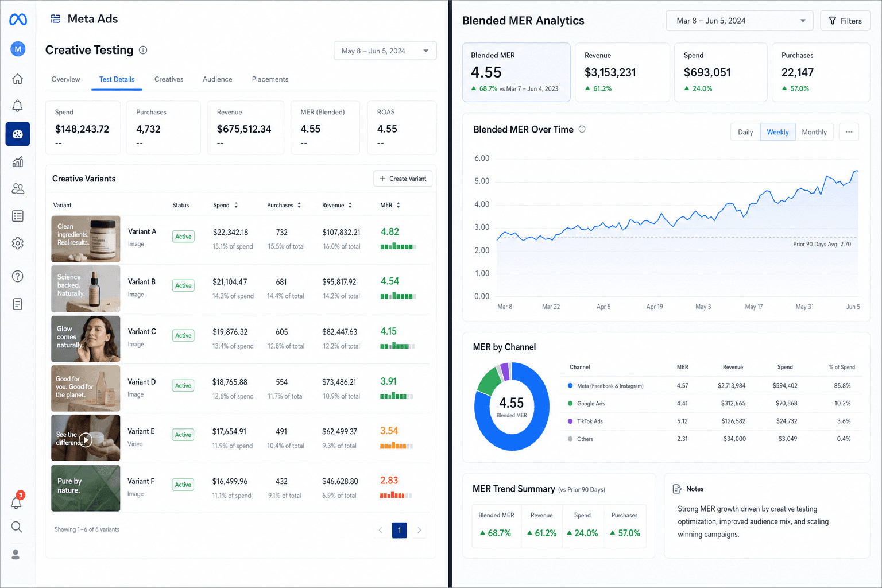Click the Create Variant button
The width and height of the screenshot is (882, 588).
tap(403, 179)
